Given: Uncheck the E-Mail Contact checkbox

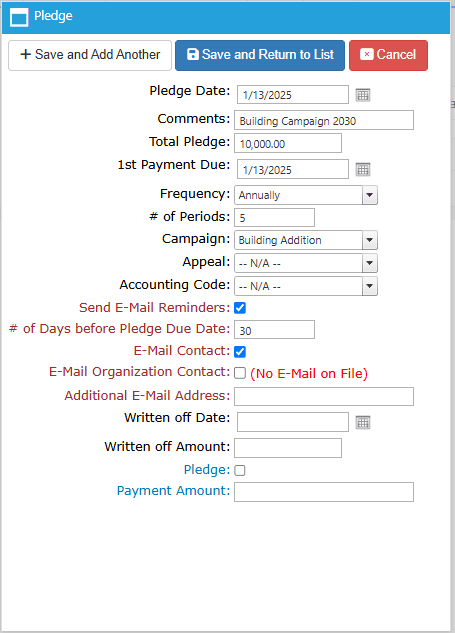Looking at the screenshot, I should tap(240, 351).
